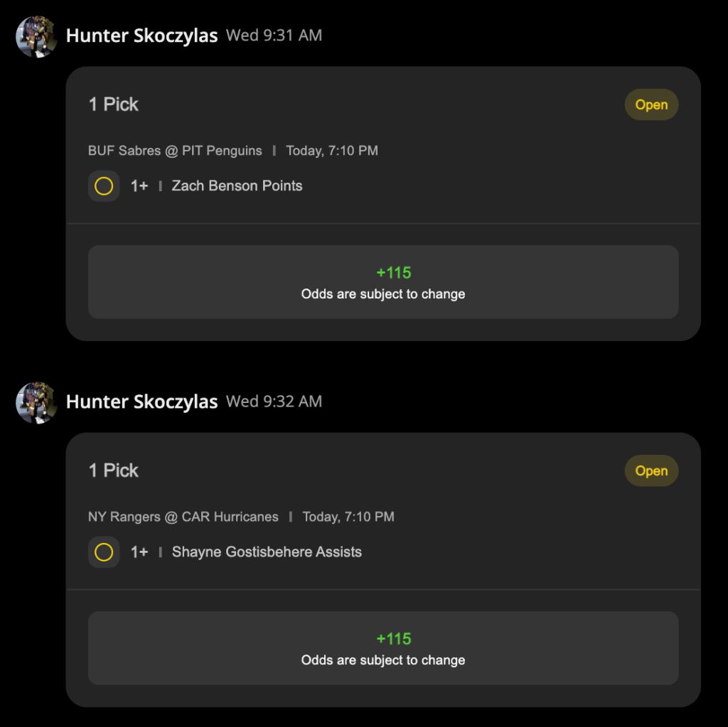Select BUF Sabres @ PIT Penguins matchup text
Viewport: 728px width, 727px height.
pyautogui.click(x=175, y=151)
